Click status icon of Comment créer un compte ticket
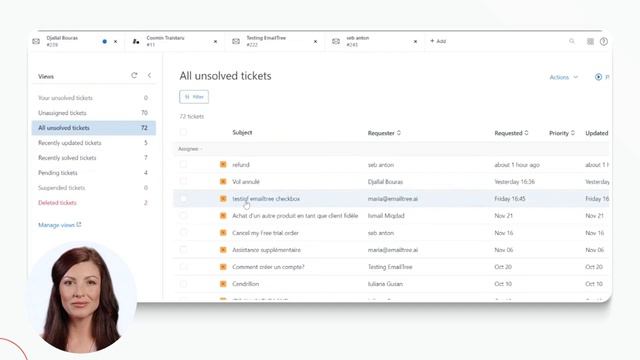This screenshot has width=640, height=360. (x=223, y=267)
